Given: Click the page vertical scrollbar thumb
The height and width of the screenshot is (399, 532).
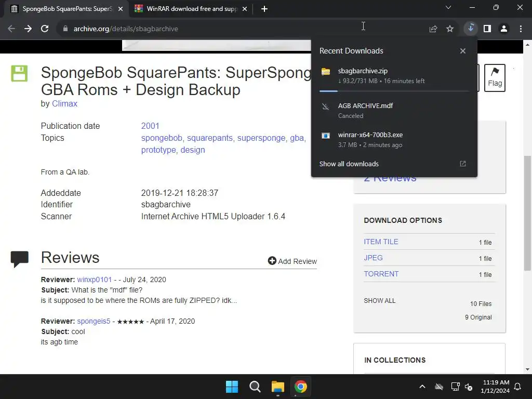Looking at the screenshot, I should click(x=527, y=213).
